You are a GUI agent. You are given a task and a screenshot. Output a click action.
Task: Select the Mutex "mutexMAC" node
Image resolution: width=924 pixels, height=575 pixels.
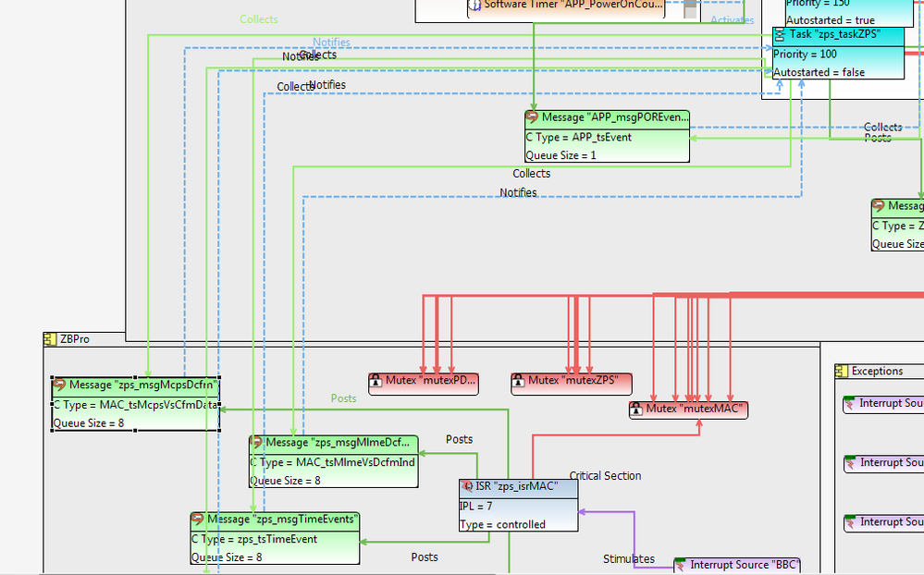point(689,410)
